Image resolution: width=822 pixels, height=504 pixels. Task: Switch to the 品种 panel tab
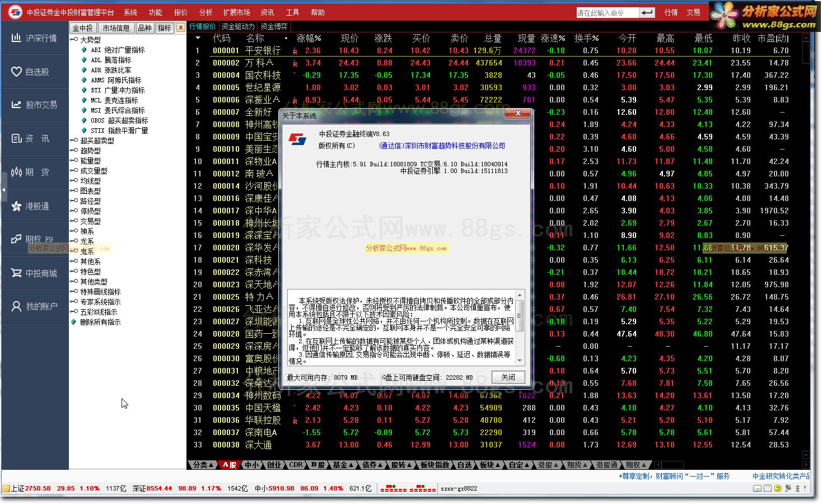point(144,28)
